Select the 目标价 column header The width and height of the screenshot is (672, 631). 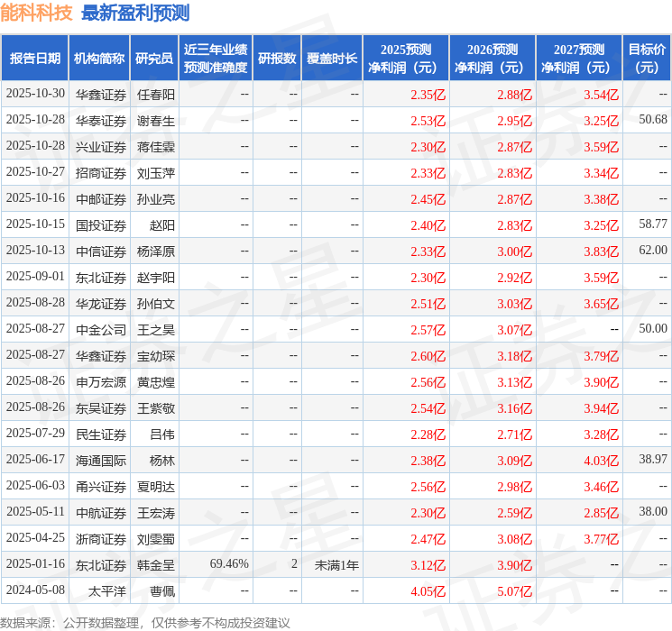point(647,59)
